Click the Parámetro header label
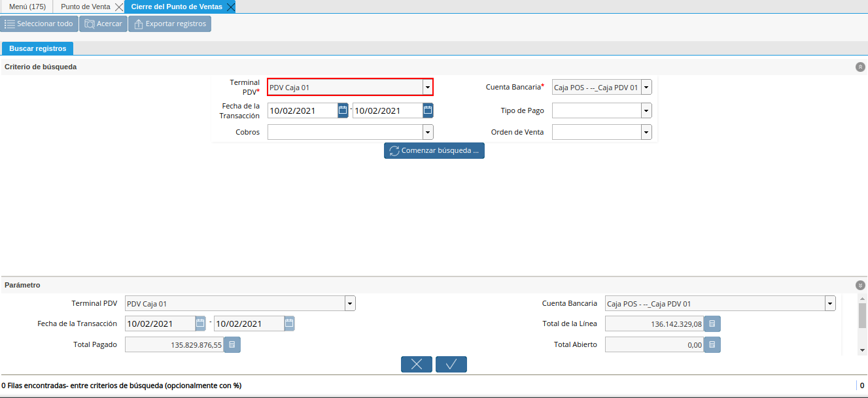Viewport: 868px width, 398px height. [22, 285]
